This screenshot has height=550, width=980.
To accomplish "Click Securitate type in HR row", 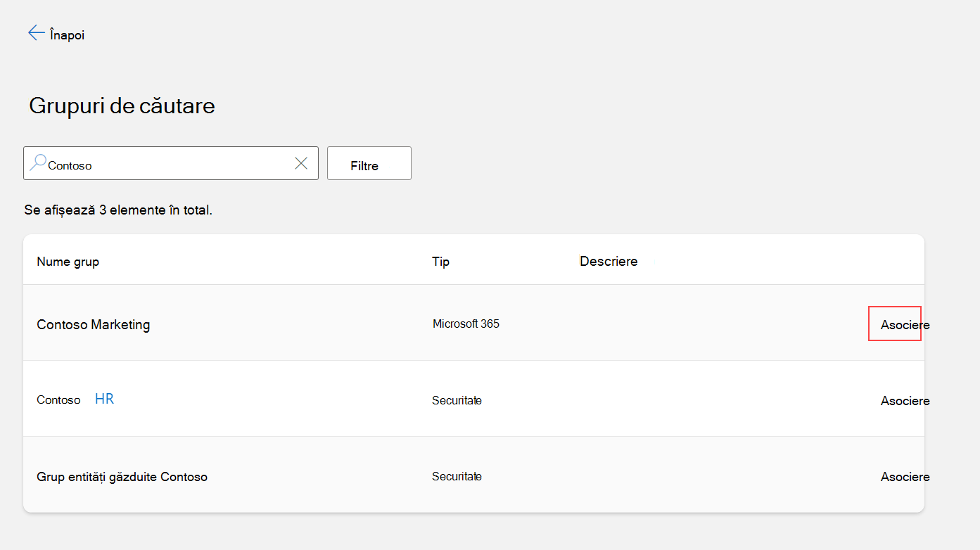I will [457, 400].
